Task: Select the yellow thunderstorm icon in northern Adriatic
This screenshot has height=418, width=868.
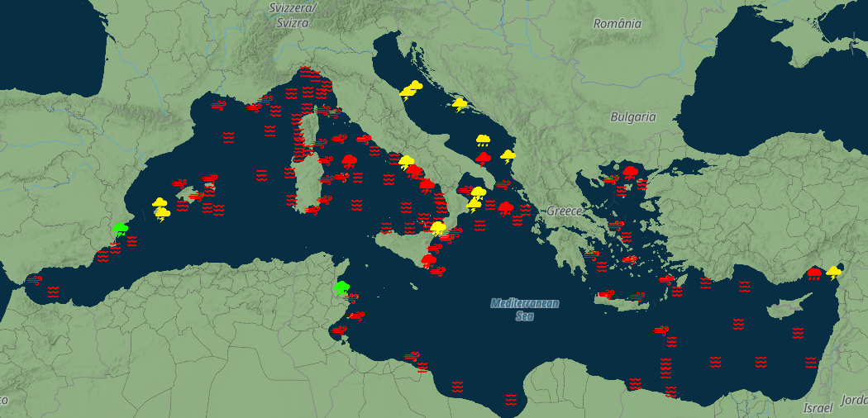Action: 411,88
